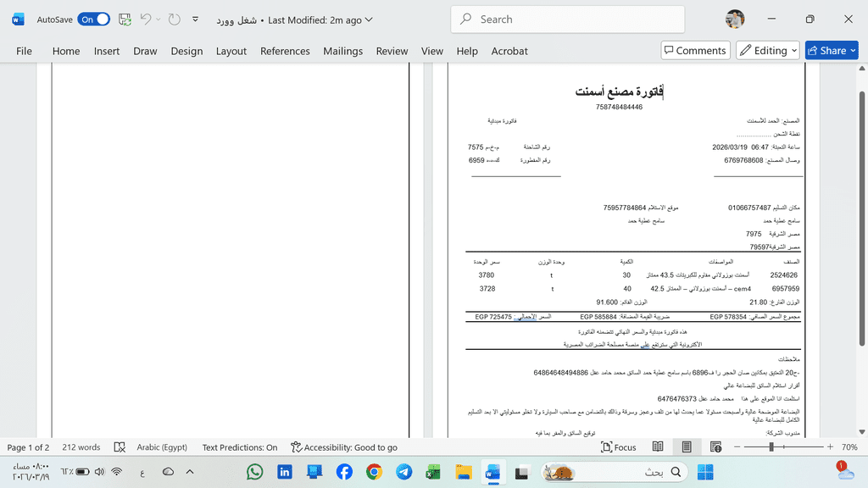
Task: Enable Focus mode
Action: click(x=618, y=447)
